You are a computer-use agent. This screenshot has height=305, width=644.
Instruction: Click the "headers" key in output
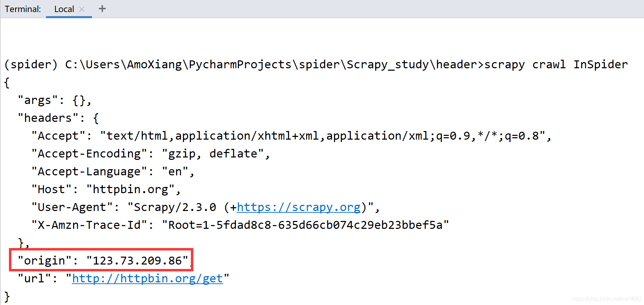[x=48, y=118]
